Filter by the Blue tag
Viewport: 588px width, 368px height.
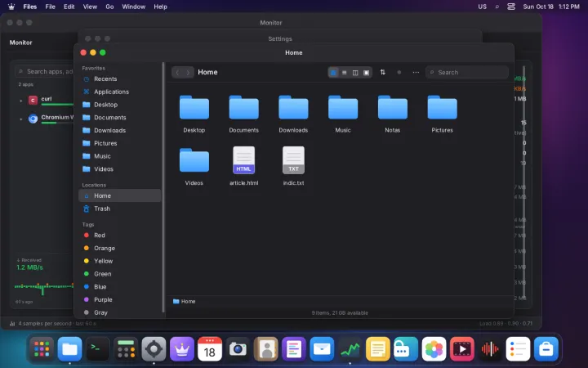click(119, 286)
